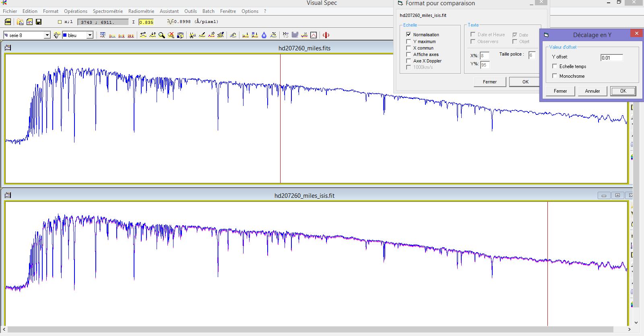Viewport: 644px width, 336px height.
Task: Open the Radiométrie menu
Action: (x=141, y=11)
